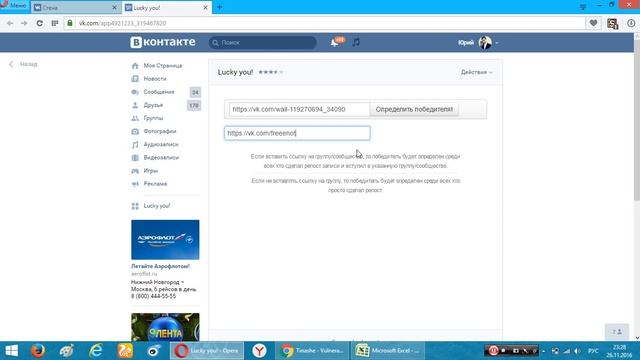
Task: Open a new browser tab
Action: 220,7
